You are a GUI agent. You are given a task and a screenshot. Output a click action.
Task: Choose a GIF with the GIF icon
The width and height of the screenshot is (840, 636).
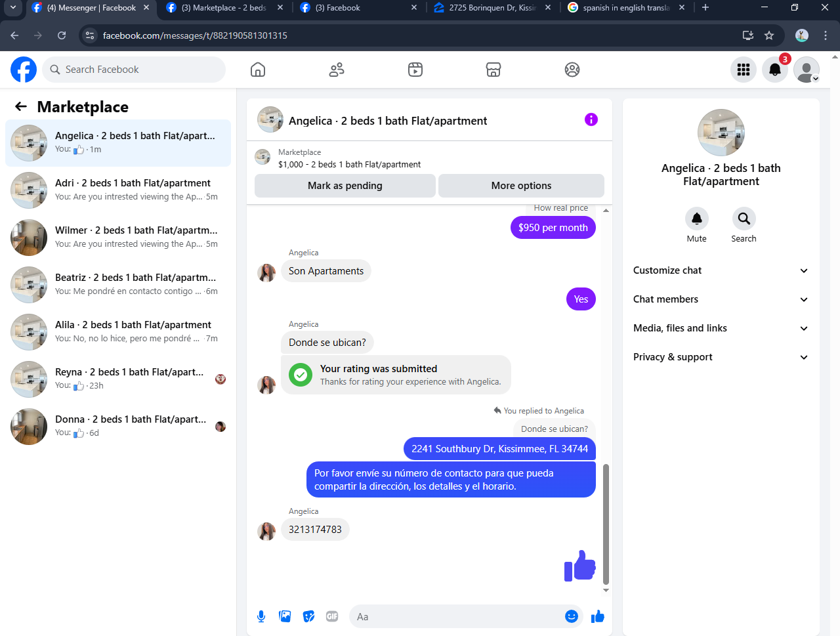[x=332, y=616]
